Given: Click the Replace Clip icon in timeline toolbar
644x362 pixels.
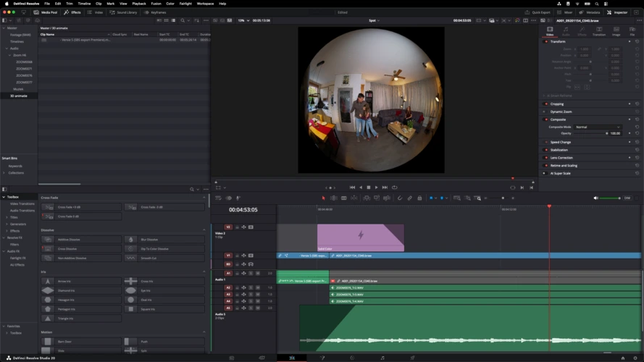Looking at the screenshot, I should [x=387, y=198].
